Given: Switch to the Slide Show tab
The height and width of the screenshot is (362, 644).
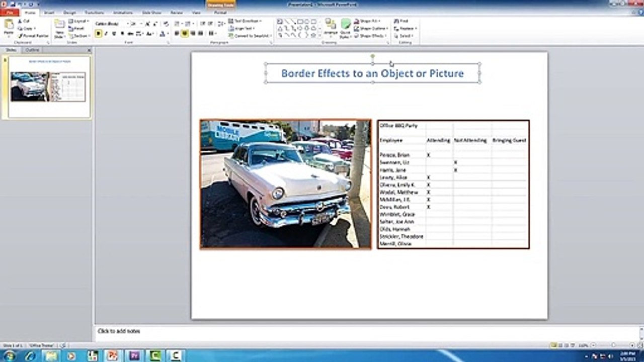Looking at the screenshot, I should (x=151, y=13).
